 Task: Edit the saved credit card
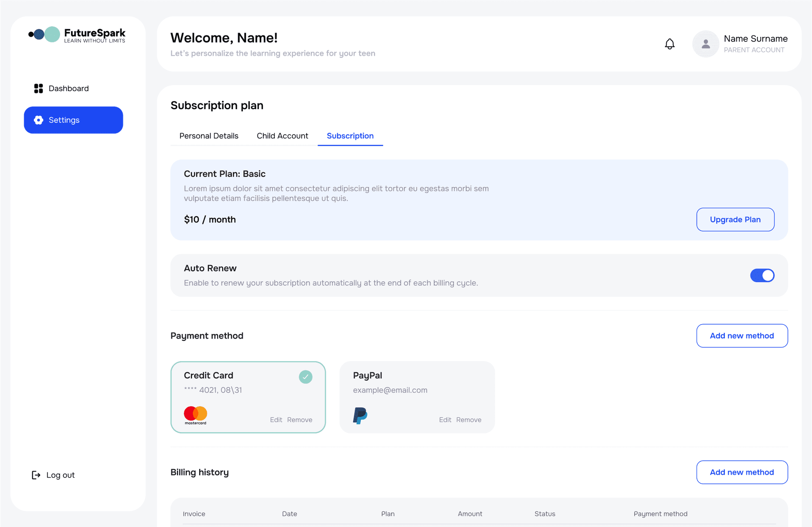[x=276, y=419]
